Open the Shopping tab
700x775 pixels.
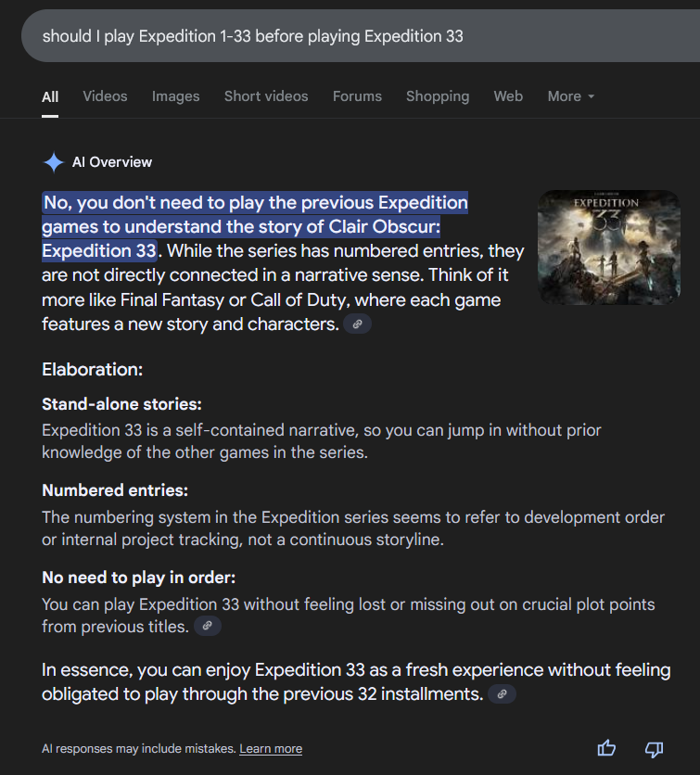(x=438, y=96)
